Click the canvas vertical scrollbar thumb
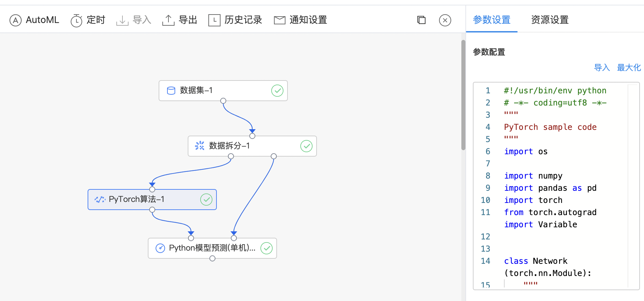Viewport: 644px width, 301px height. 463,95
